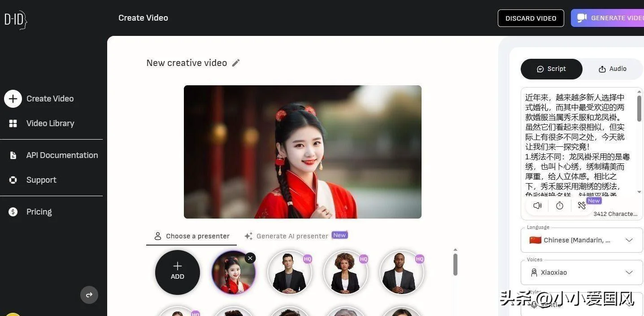Click the script box scrollbar
This screenshot has height=316, width=644.
(x=639, y=108)
